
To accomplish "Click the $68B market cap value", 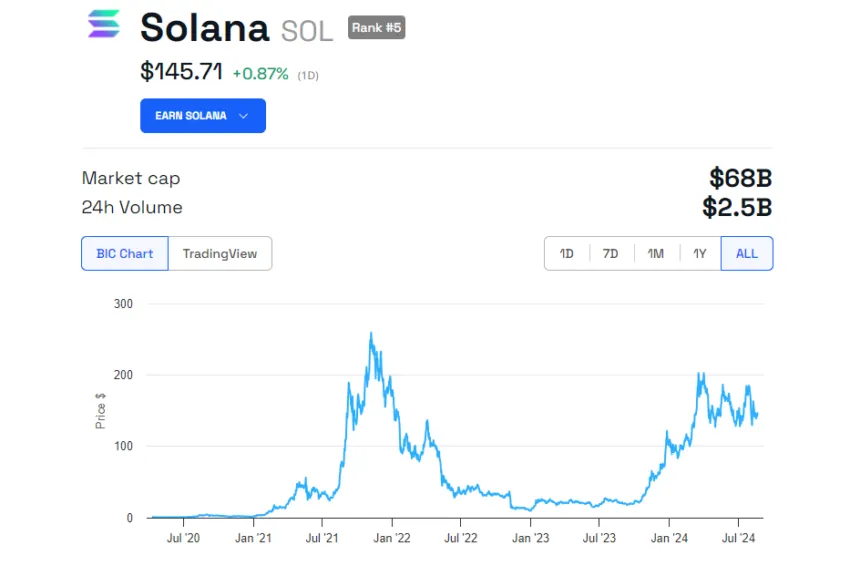I will 740,178.
